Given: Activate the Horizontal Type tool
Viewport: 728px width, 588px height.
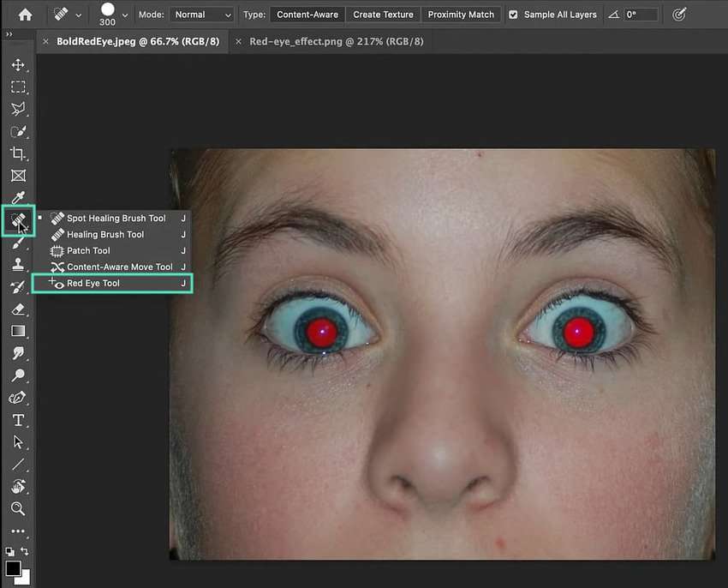Looking at the screenshot, I should point(18,420).
